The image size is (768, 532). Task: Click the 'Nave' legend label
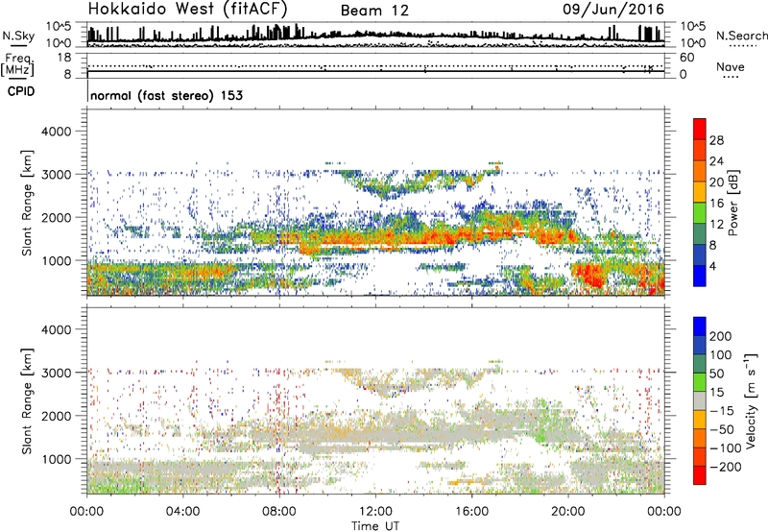pos(730,67)
